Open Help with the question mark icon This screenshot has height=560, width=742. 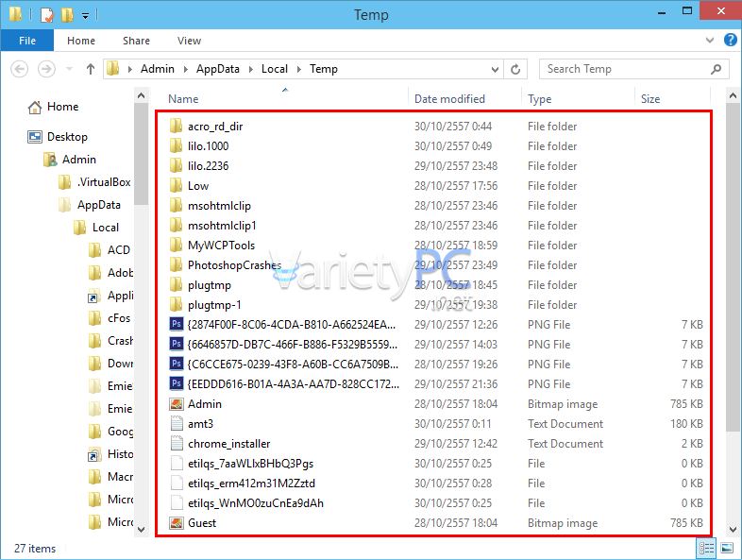tap(730, 40)
